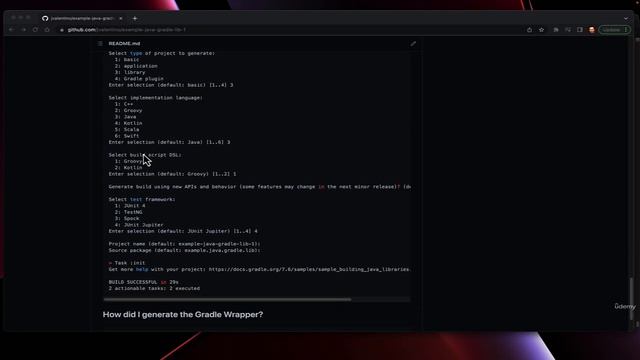Click the browser back arrow

click(11, 30)
